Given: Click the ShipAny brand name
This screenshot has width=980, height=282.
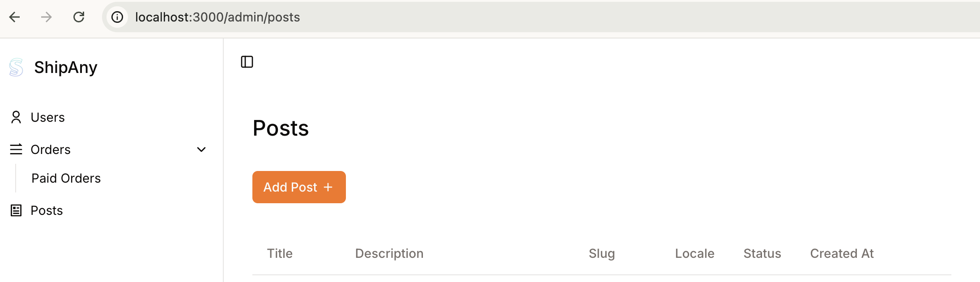Looking at the screenshot, I should coord(66,68).
